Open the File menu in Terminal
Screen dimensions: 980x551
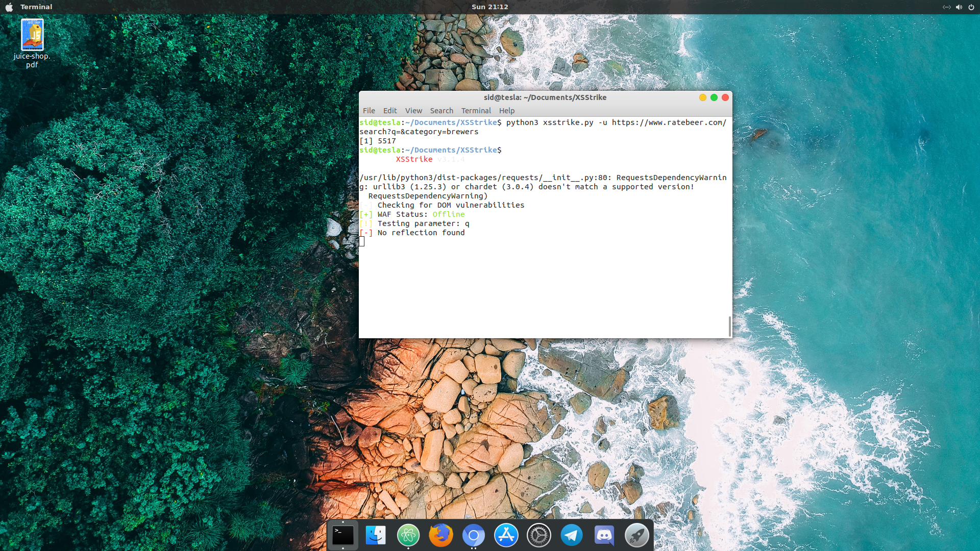pyautogui.click(x=369, y=111)
